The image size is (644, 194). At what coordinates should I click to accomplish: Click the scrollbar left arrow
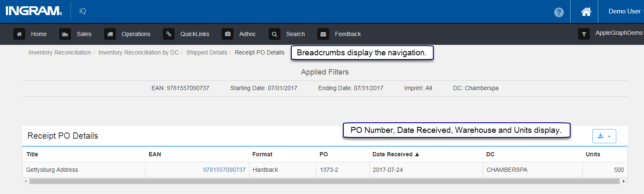pyautogui.click(x=26, y=181)
